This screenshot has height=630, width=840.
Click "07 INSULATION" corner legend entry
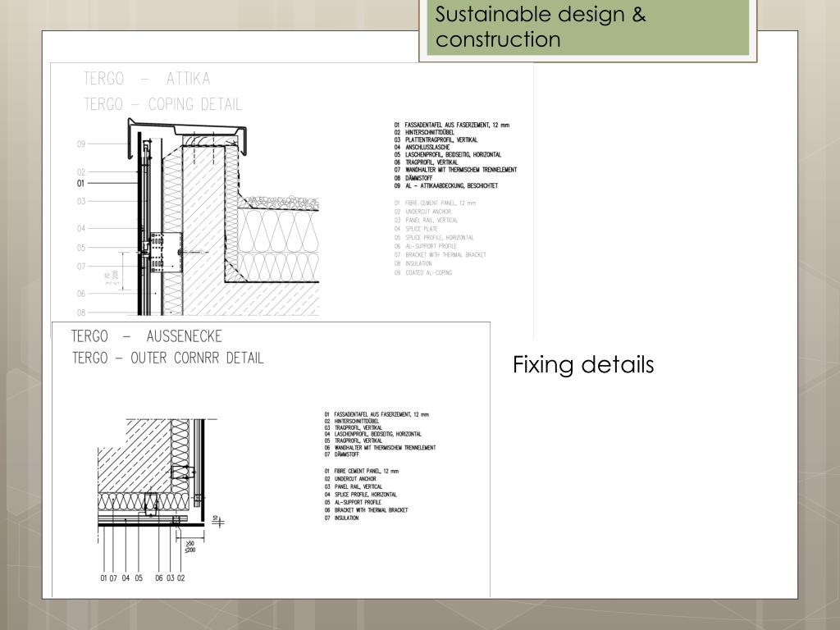[342, 518]
